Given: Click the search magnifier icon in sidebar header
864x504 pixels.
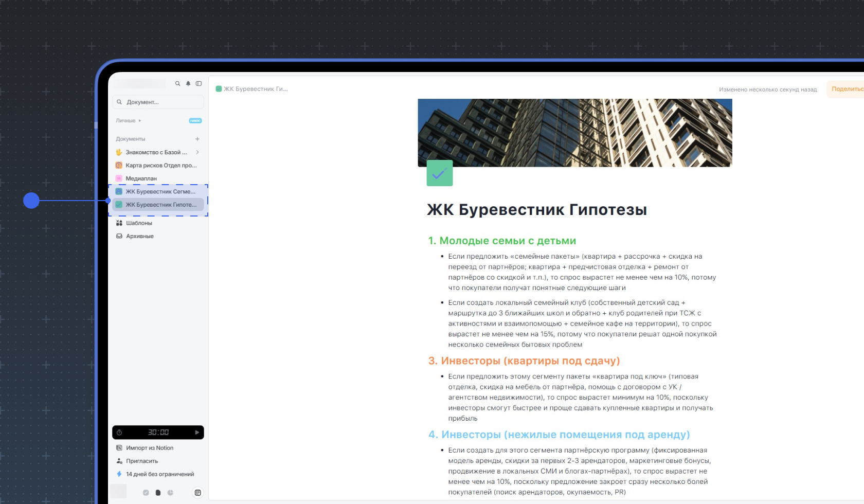Looking at the screenshot, I should 178,83.
